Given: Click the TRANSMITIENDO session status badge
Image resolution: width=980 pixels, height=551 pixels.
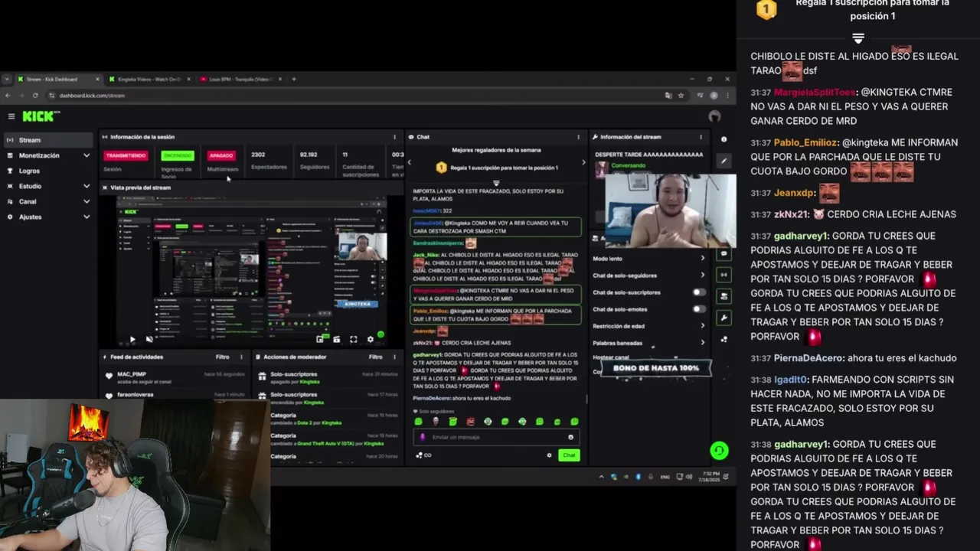Looking at the screenshot, I should tap(126, 155).
